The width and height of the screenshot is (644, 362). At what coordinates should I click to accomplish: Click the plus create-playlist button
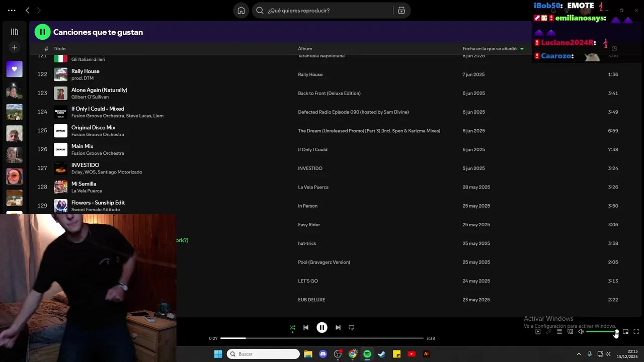(x=14, y=47)
